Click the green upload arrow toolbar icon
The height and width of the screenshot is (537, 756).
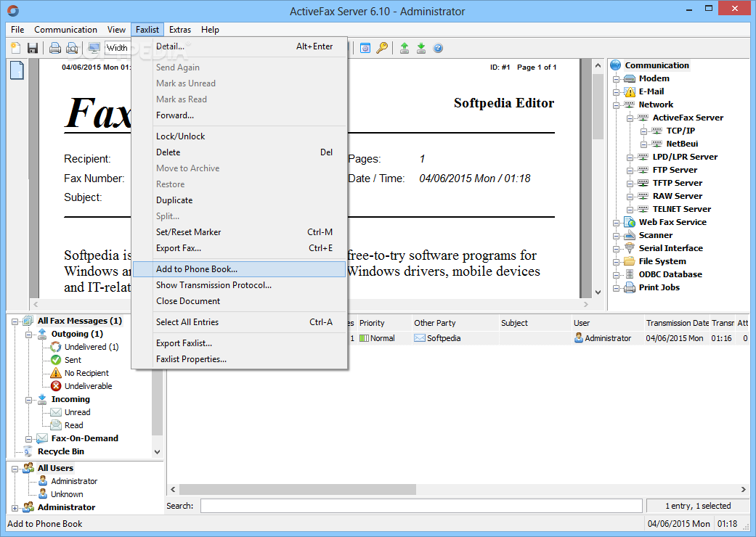(x=405, y=48)
